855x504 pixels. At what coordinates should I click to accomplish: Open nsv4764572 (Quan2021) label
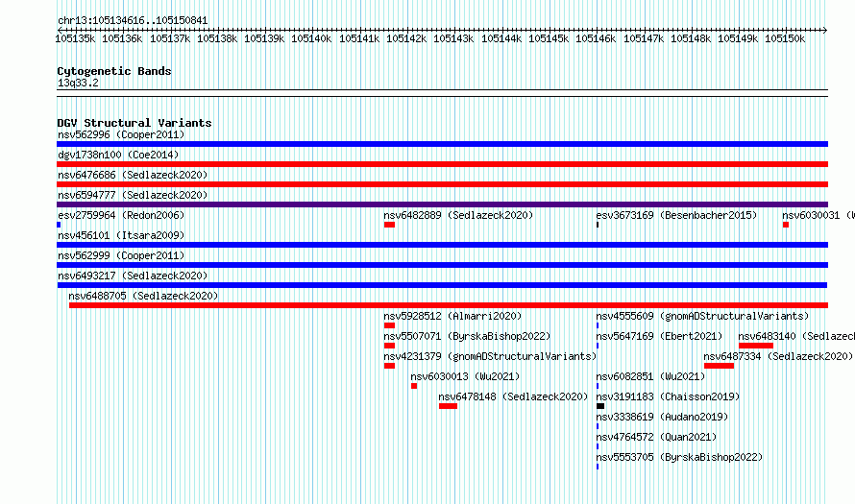[656, 437]
